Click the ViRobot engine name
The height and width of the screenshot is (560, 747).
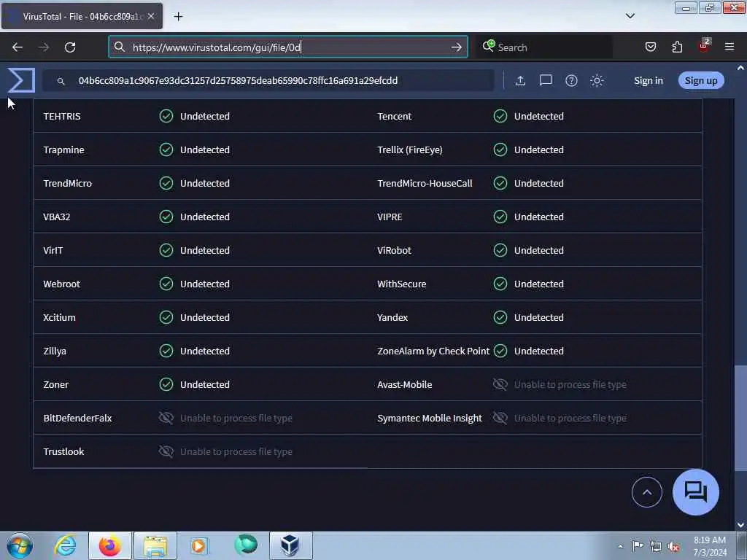[x=394, y=251]
